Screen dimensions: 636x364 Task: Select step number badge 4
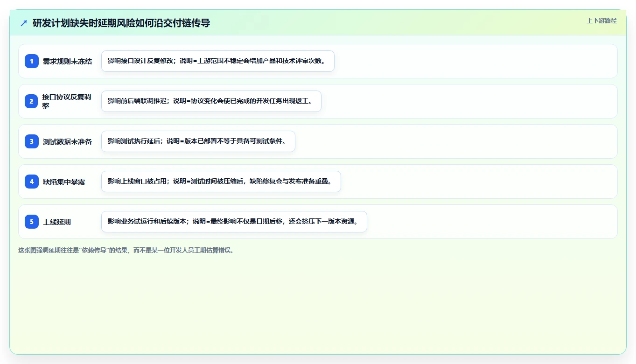(x=32, y=182)
